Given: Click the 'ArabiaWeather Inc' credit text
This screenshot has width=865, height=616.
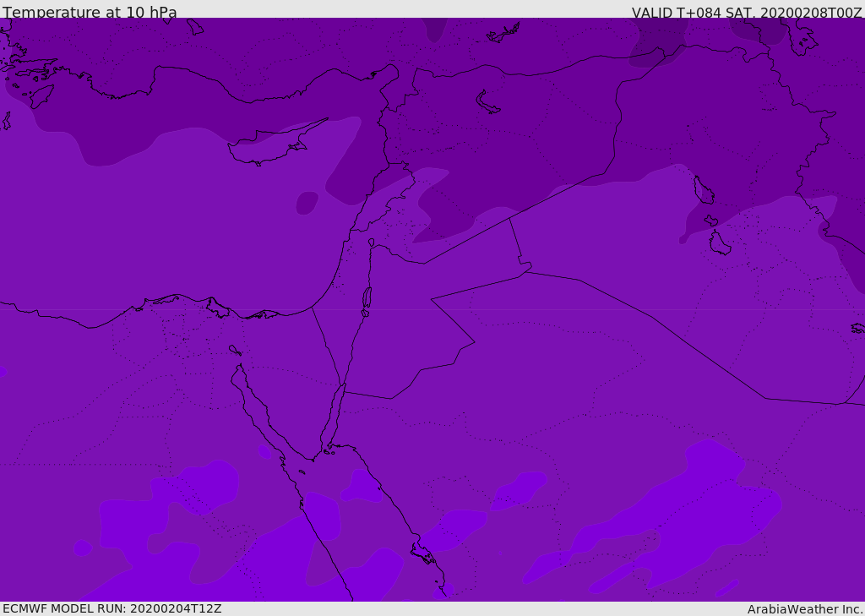Looking at the screenshot, I should click(804, 609).
